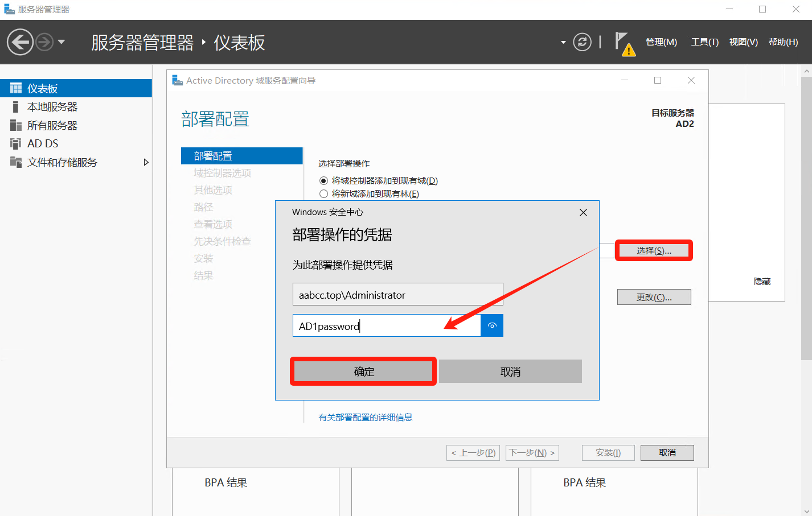Screen dimensions: 812x516
Task: Click the back navigation arrow icon
Action: (x=20, y=42)
